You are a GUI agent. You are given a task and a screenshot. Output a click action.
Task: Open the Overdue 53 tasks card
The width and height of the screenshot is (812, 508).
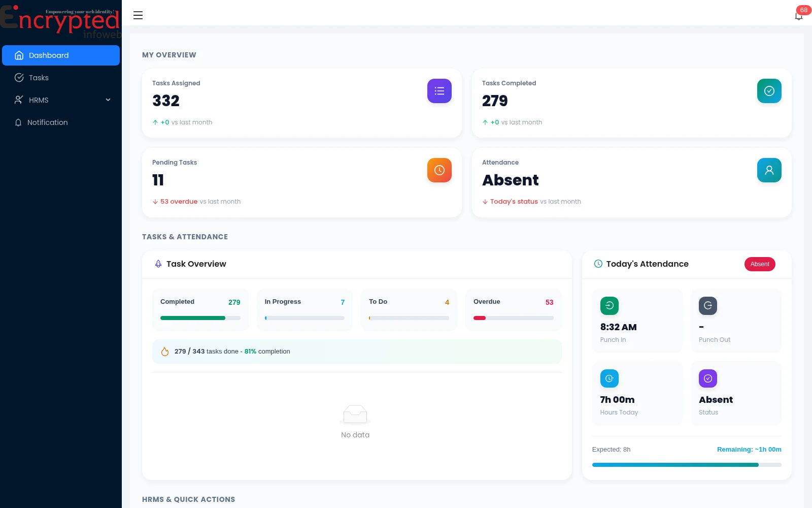tap(514, 310)
